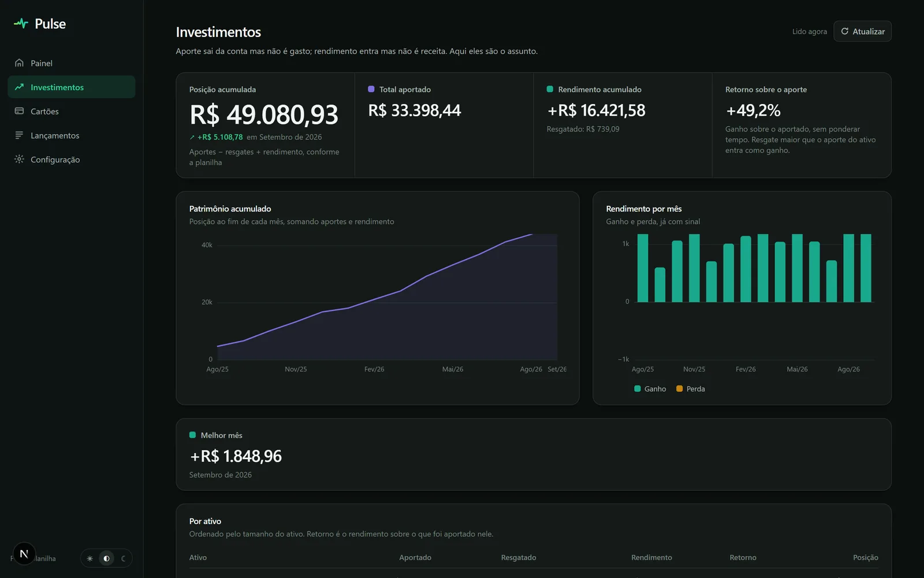Screen dimensions: 924x578
Task: Click the Lançamentos list icon
Action: (19, 135)
